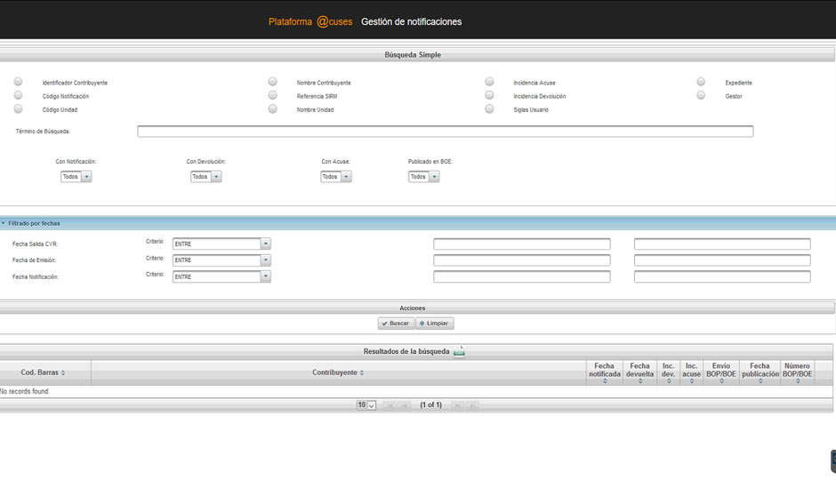This screenshot has height=504, width=836.
Task: Click first date field for Fecha Salida CYR
Action: tap(522, 244)
